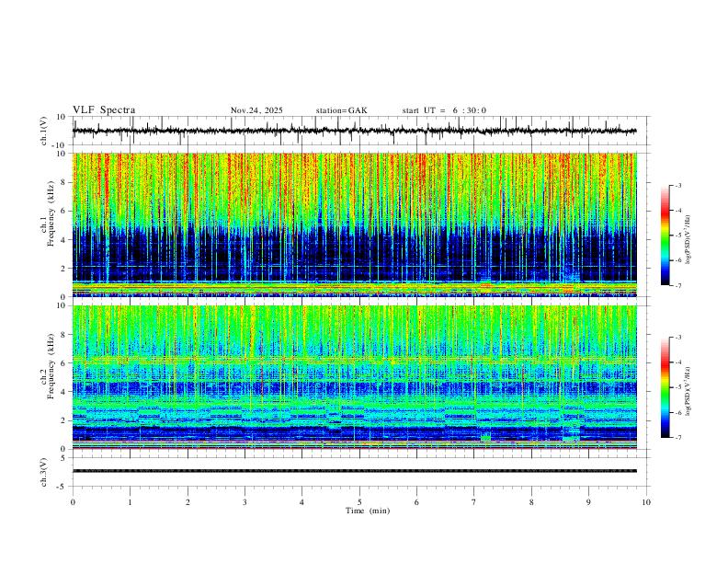This screenshot has height=563, width=728.
Task: Click the "ch.1(V)" waveform axis label
Action: pos(44,131)
